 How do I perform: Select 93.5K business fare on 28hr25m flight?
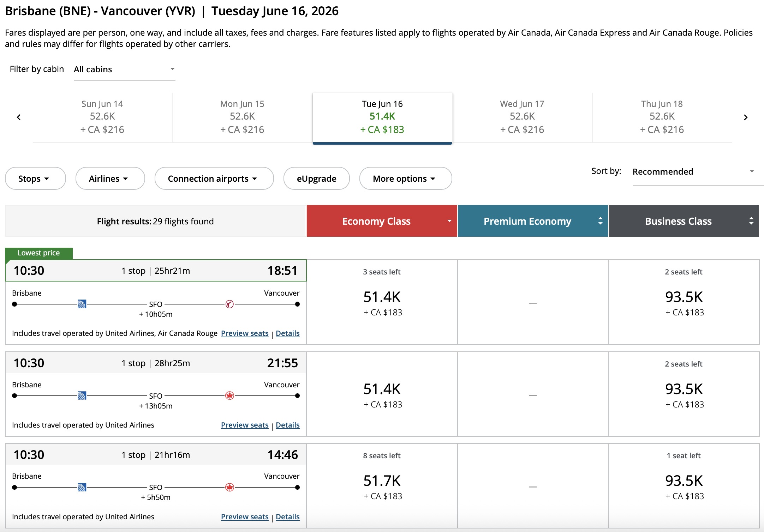click(x=684, y=394)
